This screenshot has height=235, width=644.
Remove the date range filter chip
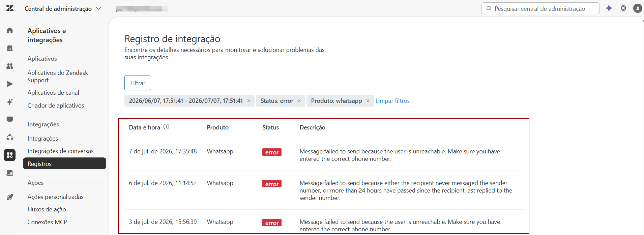pyautogui.click(x=248, y=101)
